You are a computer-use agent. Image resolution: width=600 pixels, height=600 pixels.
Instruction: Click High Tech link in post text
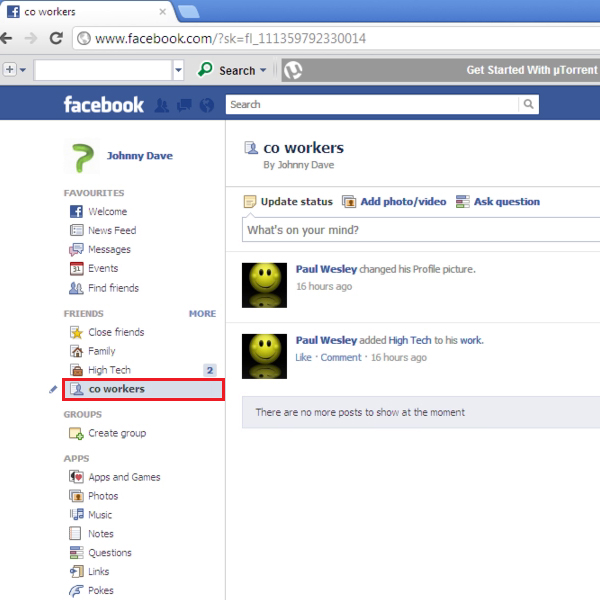pyautogui.click(x=410, y=340)
